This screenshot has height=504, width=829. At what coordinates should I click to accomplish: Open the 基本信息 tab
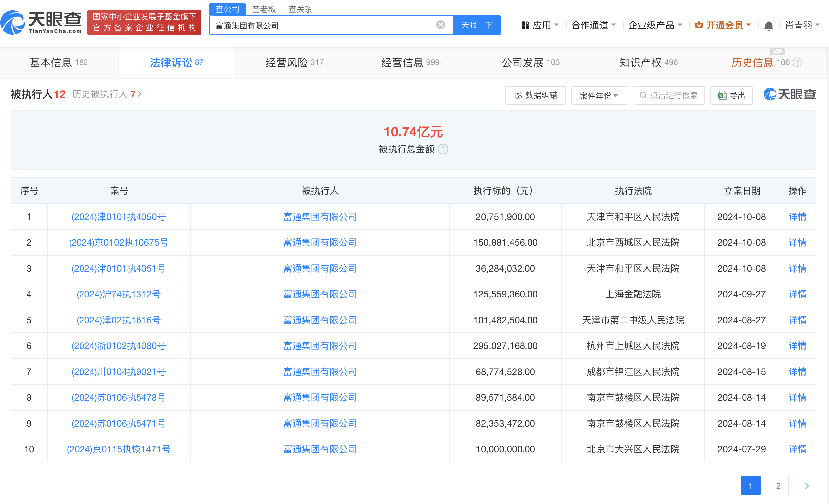click(59, 63)
